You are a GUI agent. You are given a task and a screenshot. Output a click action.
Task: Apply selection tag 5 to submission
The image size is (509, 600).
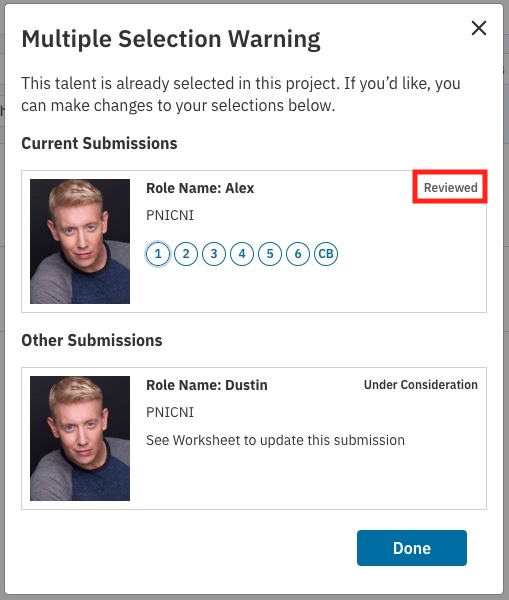click(x=270, y=254)
